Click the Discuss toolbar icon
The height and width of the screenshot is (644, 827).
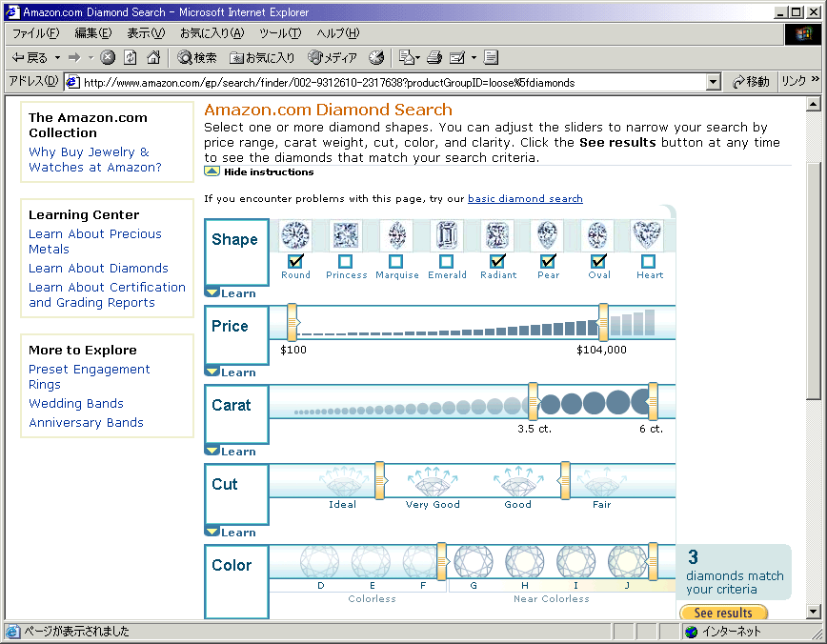491,57
